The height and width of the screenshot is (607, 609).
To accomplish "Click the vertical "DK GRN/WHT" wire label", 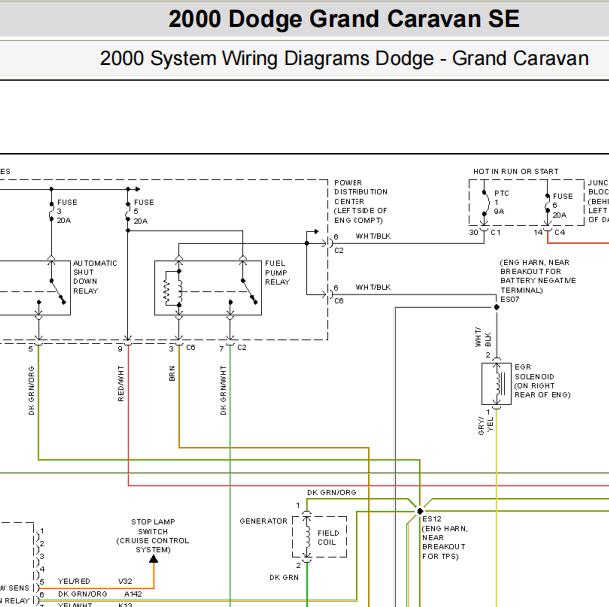I will [223, 390].
